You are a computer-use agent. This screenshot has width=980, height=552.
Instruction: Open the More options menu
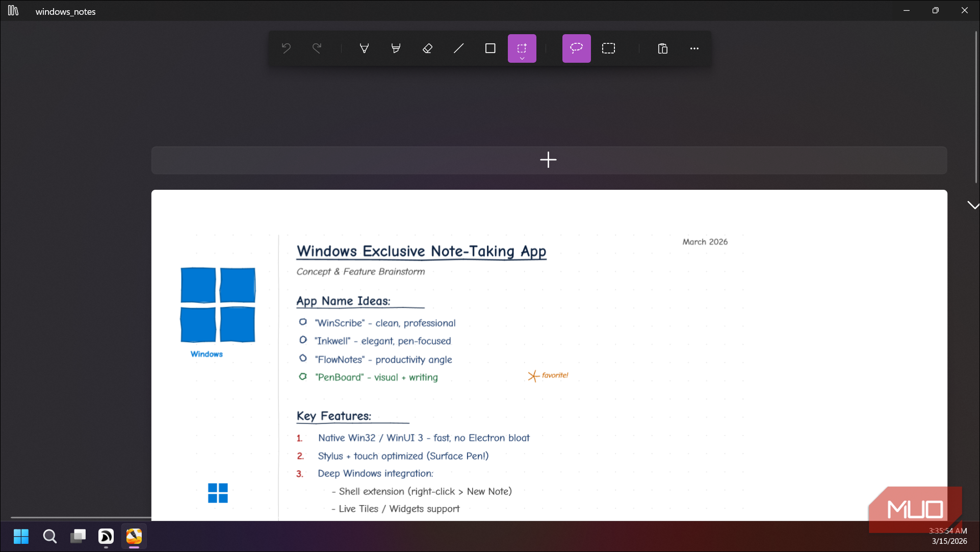(x=694, y=48)
